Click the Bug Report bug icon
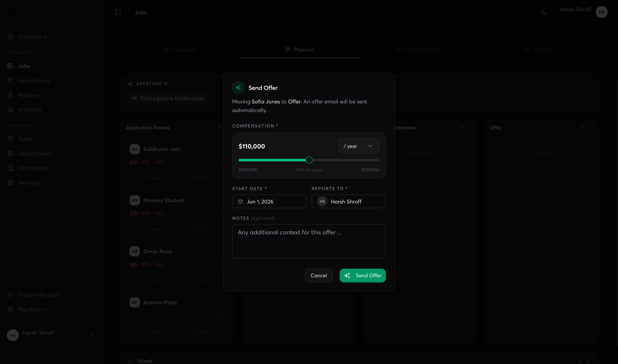Viewport: 618px width, 364px height. pyautogui.click(x=10, y=309)
